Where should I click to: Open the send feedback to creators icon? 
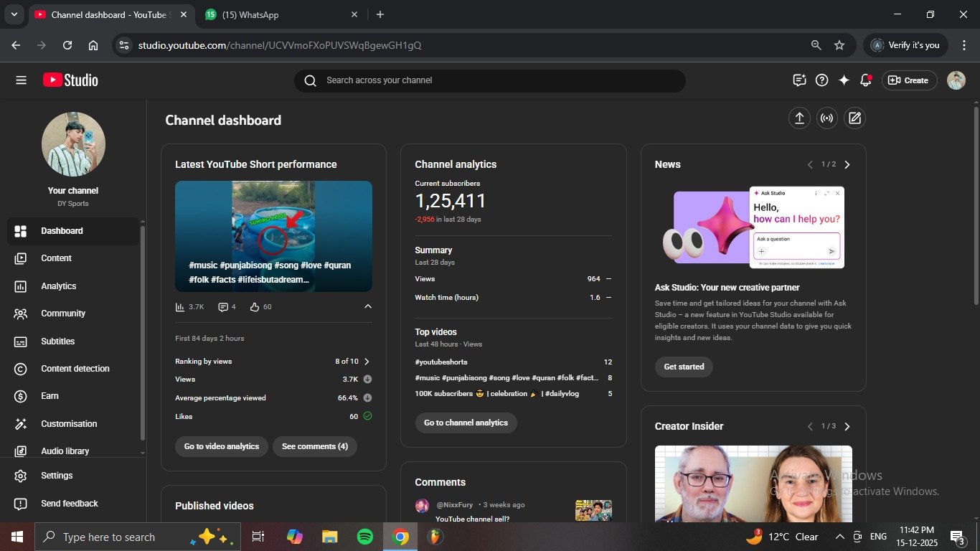[x=799, y=80]
